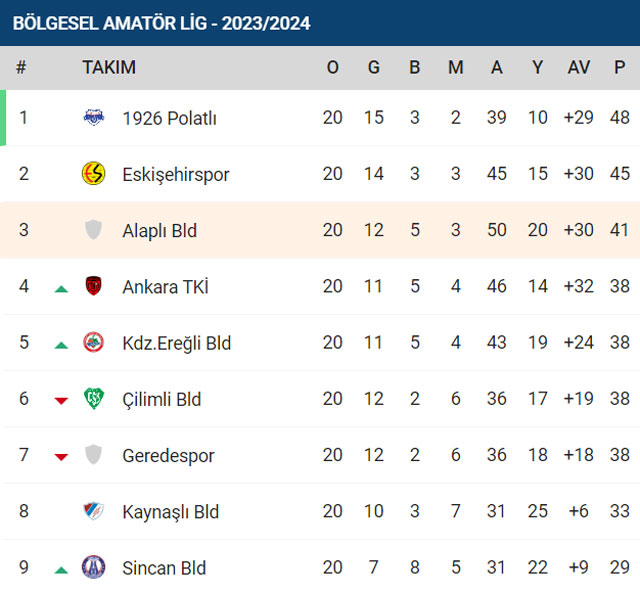640x593 pixels.
Task: Click Alaplı Bld gray shield placeholder
Action: [x=93, y=229]
